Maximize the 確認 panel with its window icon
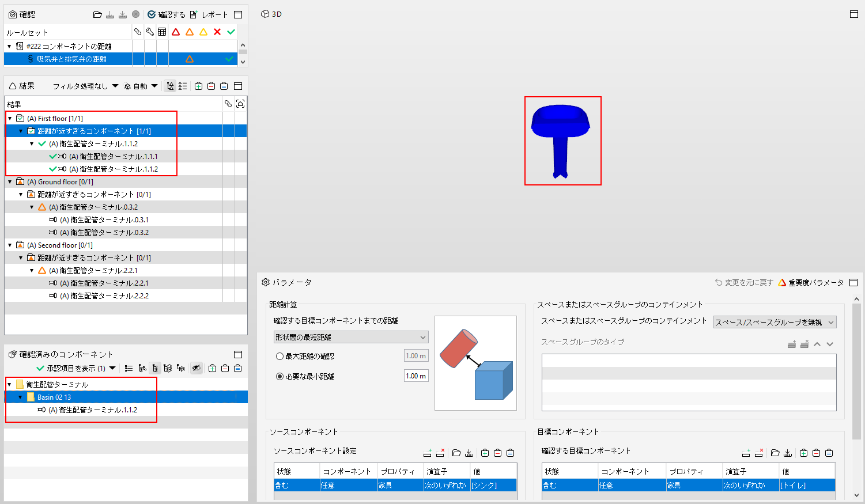 [x=238, y=14]
